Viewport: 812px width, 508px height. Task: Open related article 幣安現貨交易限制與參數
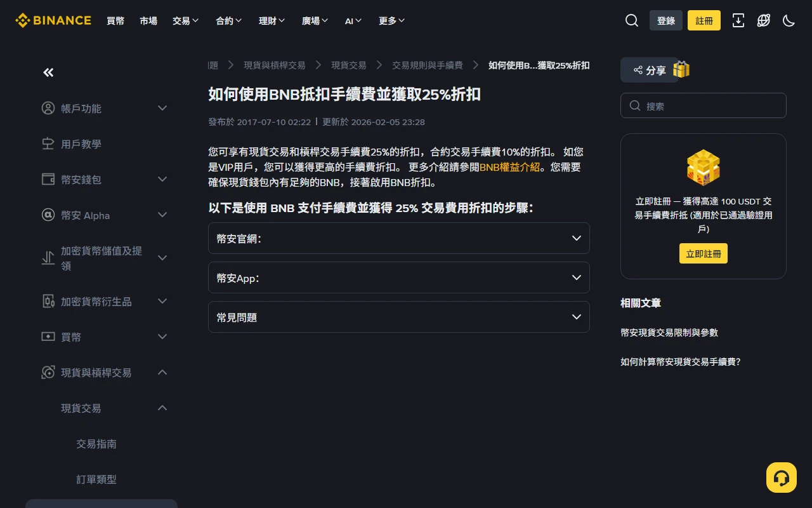pyautogui.click(x=669, y=332)
